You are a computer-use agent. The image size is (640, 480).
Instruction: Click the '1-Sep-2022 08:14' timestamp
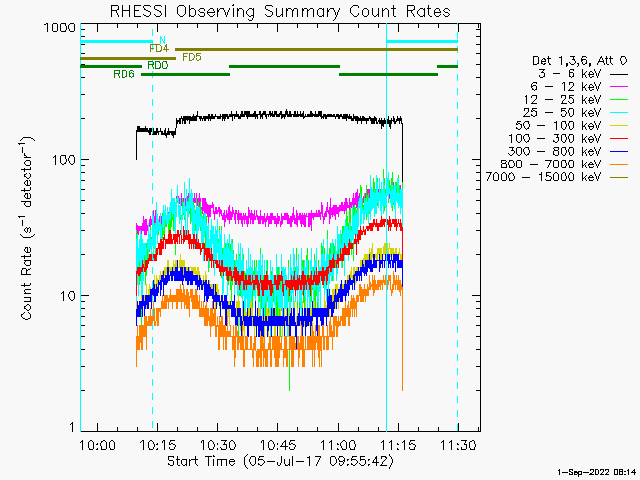pyautogui.click(x=596, y=472)
